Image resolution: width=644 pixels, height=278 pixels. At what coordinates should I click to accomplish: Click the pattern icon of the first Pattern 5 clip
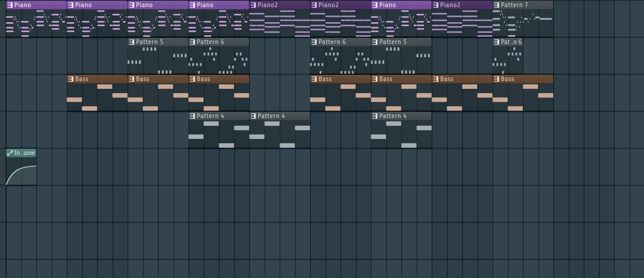coord(132,42)
